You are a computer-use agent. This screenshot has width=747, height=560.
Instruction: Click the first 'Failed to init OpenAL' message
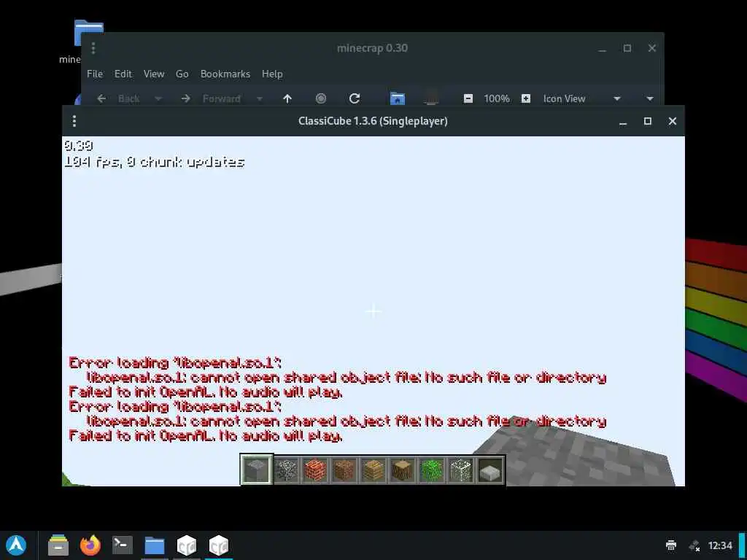pyautogui.click(x=205, y=392)
